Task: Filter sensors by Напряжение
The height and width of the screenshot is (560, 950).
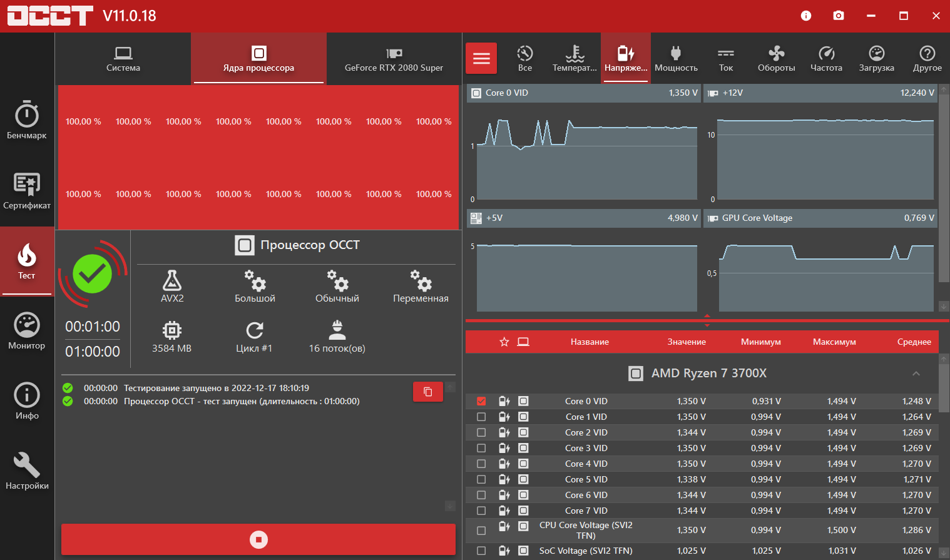Action: [626, 58]
